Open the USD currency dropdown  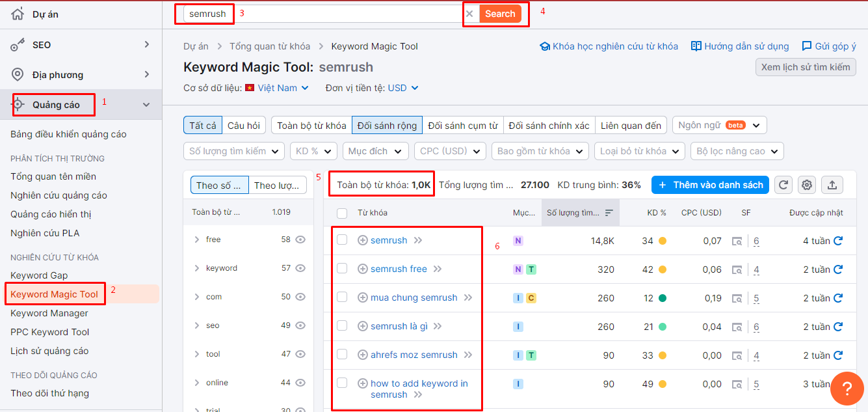pyautogui.click(x=403, y=88)
